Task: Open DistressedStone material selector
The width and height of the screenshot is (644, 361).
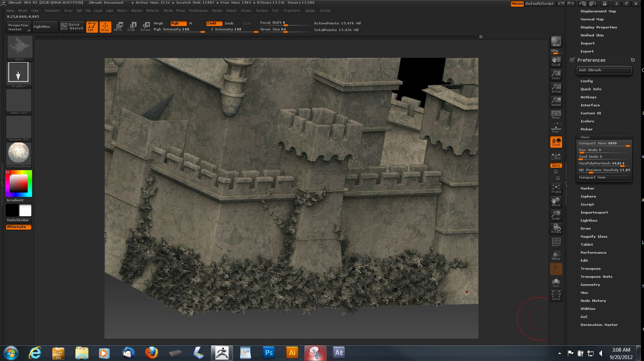Action: [19, 155]
